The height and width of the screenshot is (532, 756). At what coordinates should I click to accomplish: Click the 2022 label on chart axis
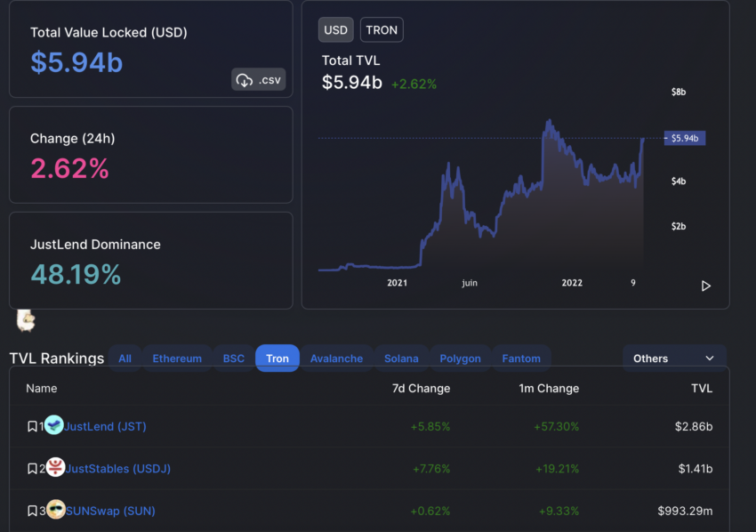click(x=572, y=283)
